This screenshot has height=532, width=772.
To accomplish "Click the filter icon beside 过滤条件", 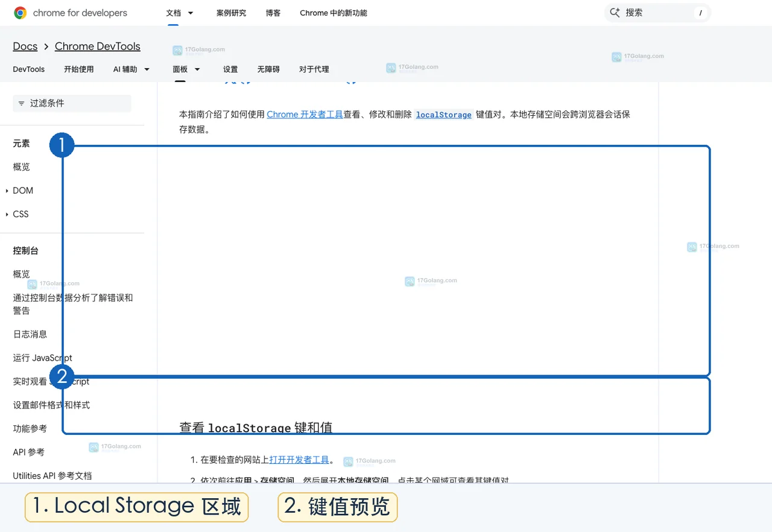I will point(22,104).
